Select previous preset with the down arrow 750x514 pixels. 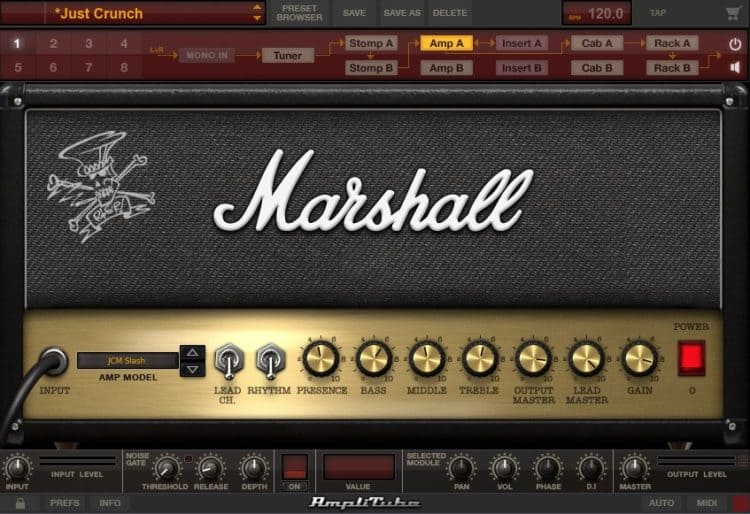[x=257, y=18]
